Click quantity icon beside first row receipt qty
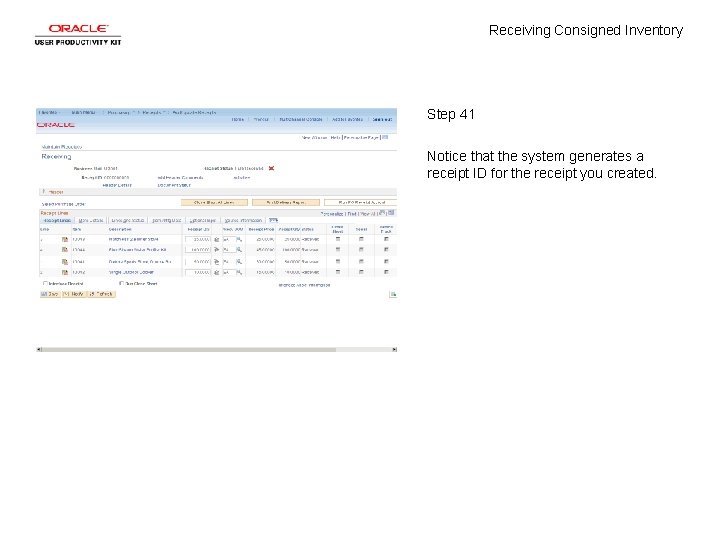The image size is (720, 540). (x=217, y=239)
